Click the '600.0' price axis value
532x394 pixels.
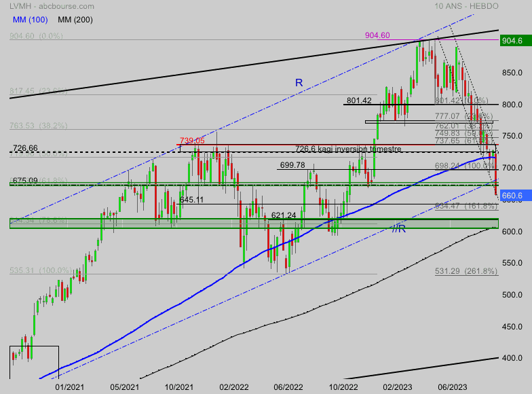[x=512, y=231]
